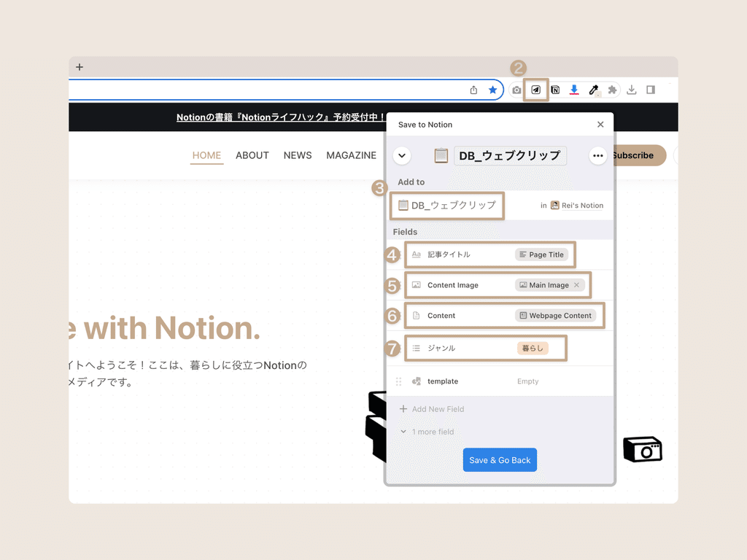The height and width of the screenshot is (560, 747).
Task: Click the ジャンル field label
Action: [x=441, y=348]
